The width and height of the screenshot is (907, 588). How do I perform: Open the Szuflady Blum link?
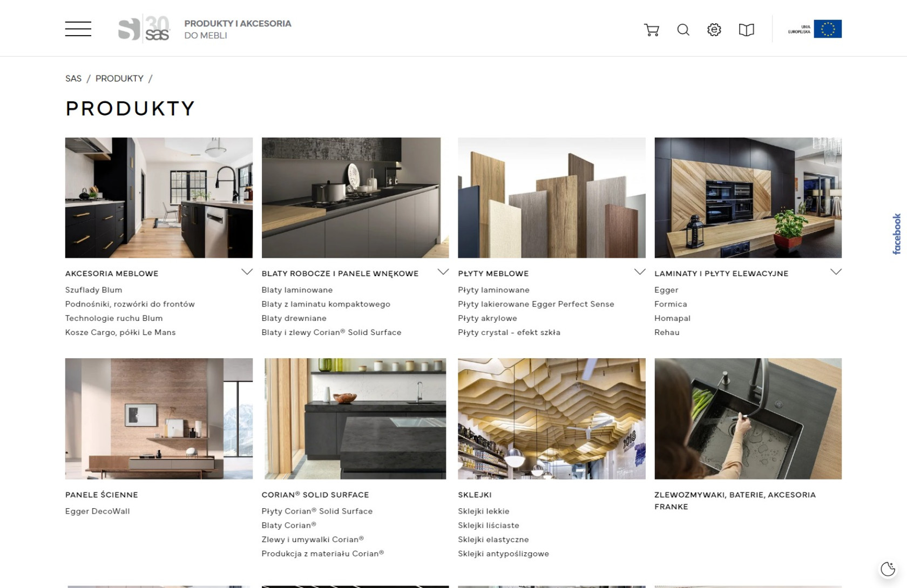pyautogui.click(x=93, y=290)
